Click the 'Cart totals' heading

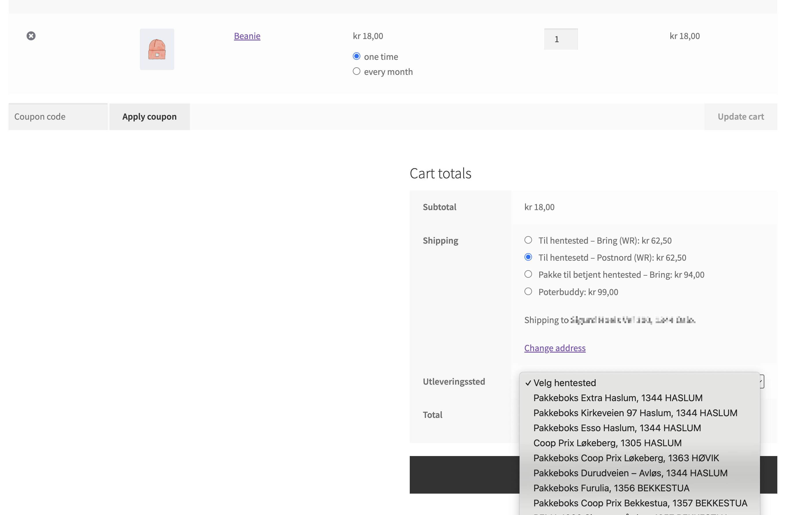440,173
